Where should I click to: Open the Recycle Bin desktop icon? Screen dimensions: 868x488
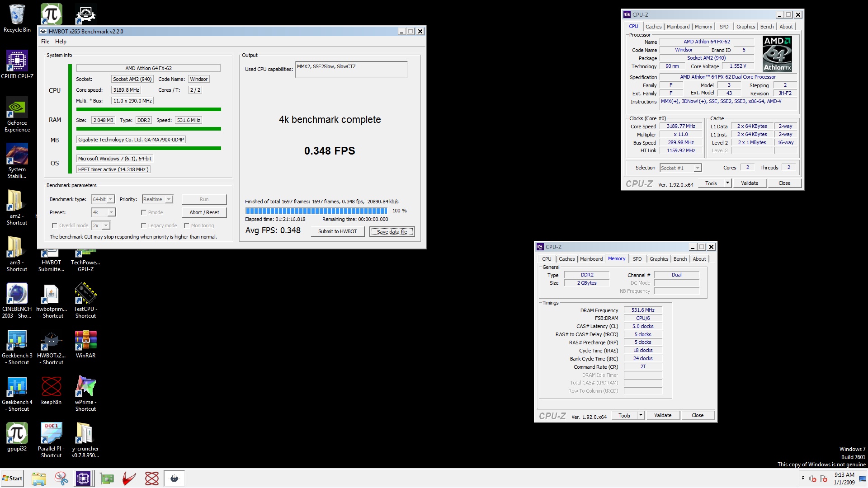pyautogui.click(x=17, y=18)
